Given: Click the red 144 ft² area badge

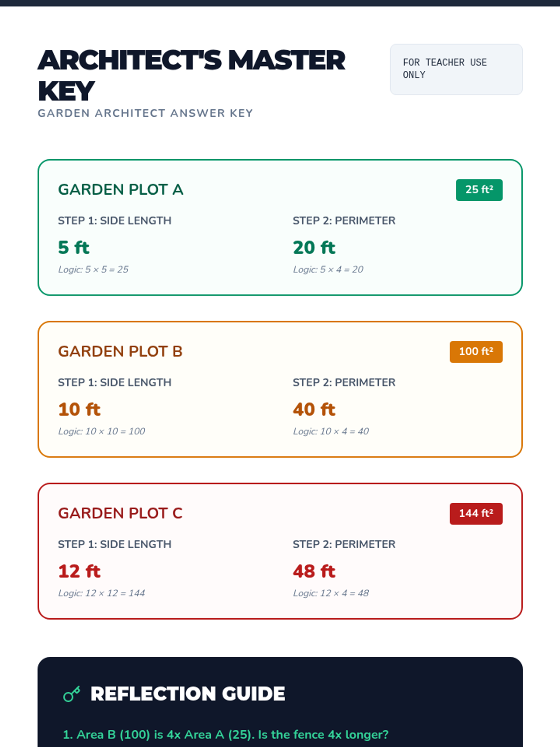Looking at the screenshot, I should coord(476,514).
